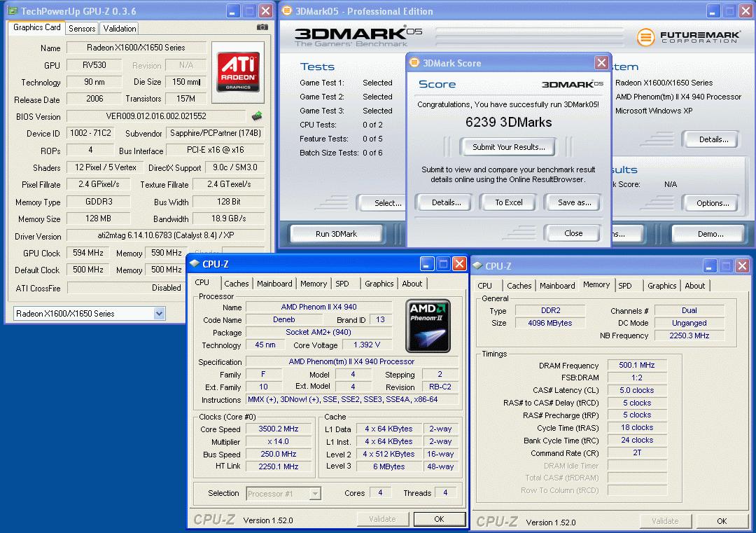Click the ATI Radeon logo in GPU-Z
Screen dimensions: 756x533
click(x=238, y=72)
